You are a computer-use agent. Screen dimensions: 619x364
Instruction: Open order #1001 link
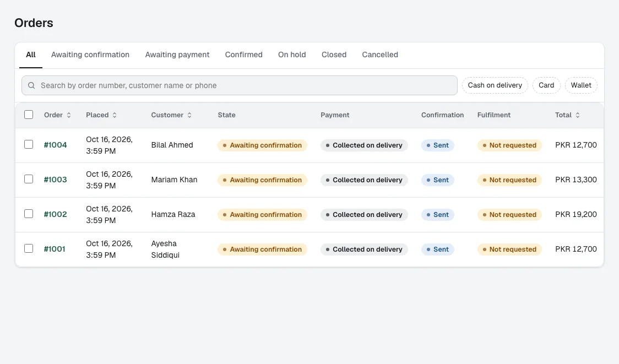(x=55, y=249)
